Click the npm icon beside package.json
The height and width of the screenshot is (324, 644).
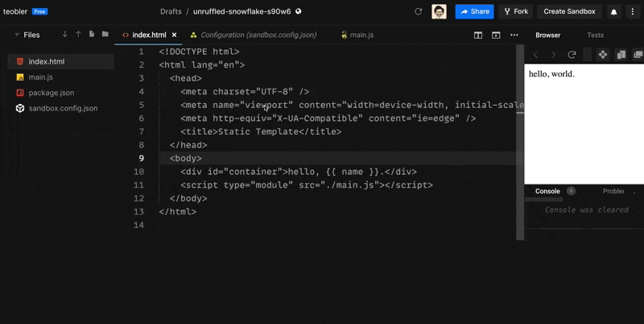(x=19, y=93)
